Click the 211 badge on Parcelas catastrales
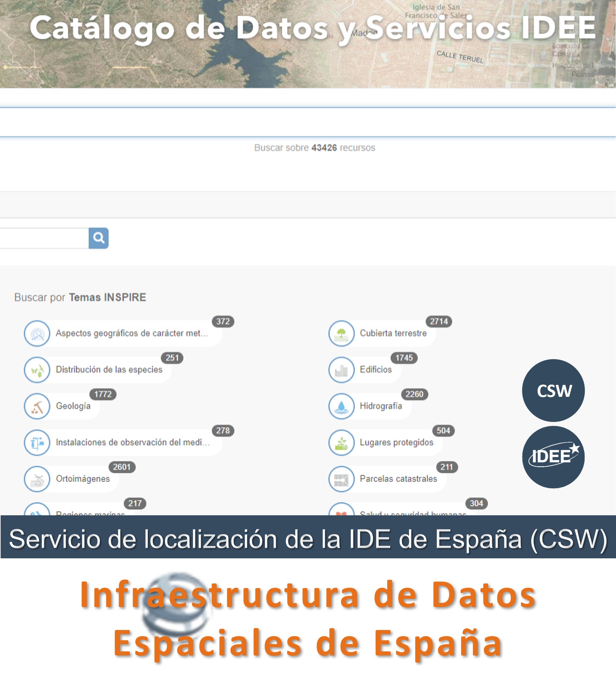This screenshot has height=695, width=616. click(447, 467)
